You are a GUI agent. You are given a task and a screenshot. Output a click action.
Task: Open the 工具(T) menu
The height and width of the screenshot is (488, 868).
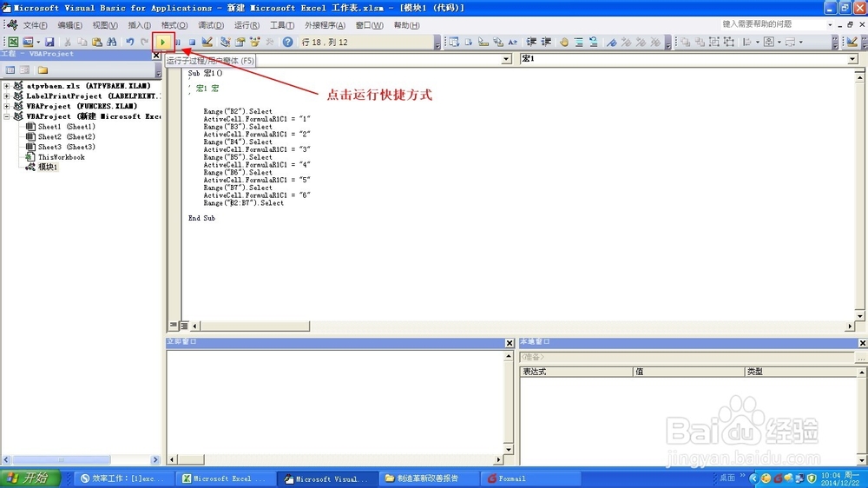pyautogui.click(x=282, y=25)
